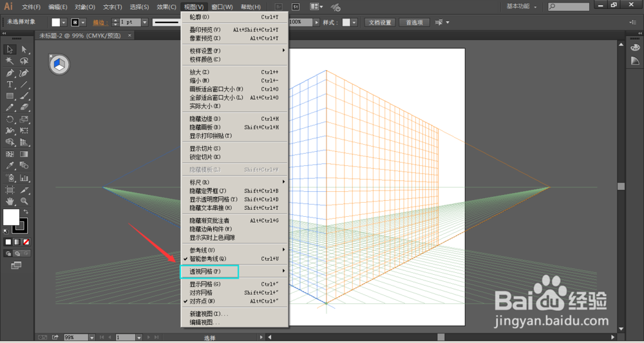Select the Magic Wand tool
Viewport: 644px width, 343px height.
10,61
